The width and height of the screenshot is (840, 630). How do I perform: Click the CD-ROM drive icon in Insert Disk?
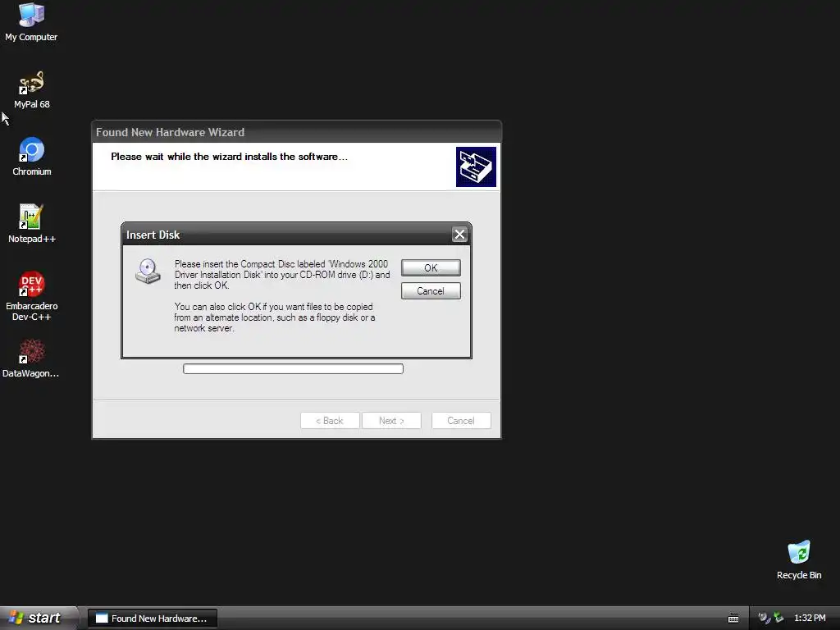coord(148,271)
